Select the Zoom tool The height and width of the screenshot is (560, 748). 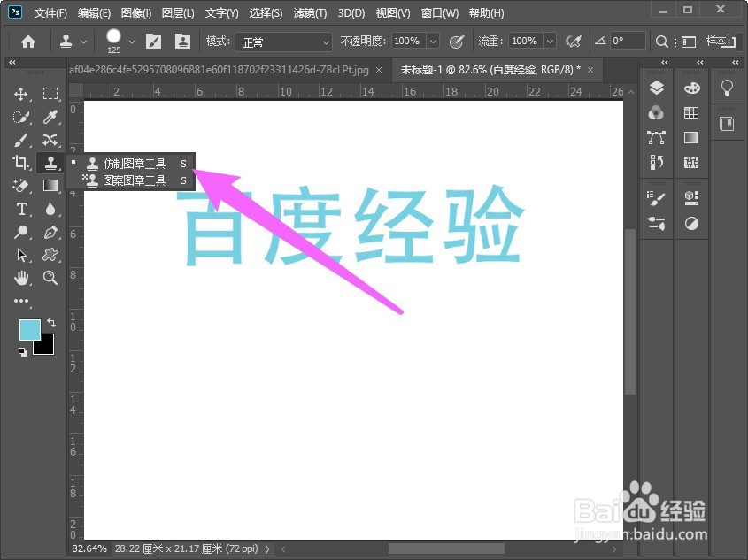(50, 278)
